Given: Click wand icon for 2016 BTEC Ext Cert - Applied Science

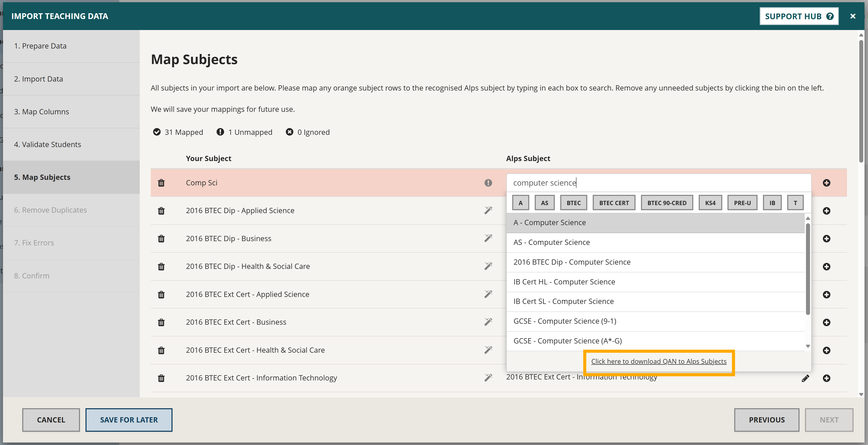Looking at the screenshot, I should pos(488,294).
